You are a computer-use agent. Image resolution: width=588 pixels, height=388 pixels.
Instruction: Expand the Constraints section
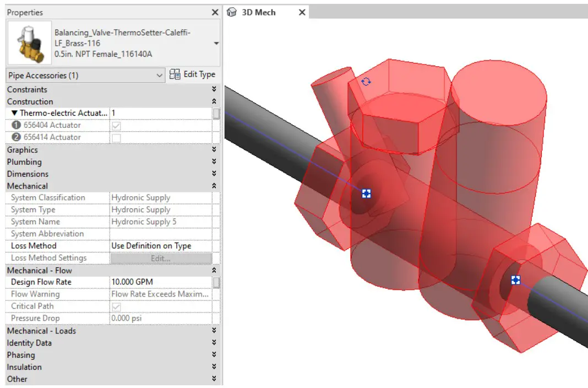pos(214,90)
